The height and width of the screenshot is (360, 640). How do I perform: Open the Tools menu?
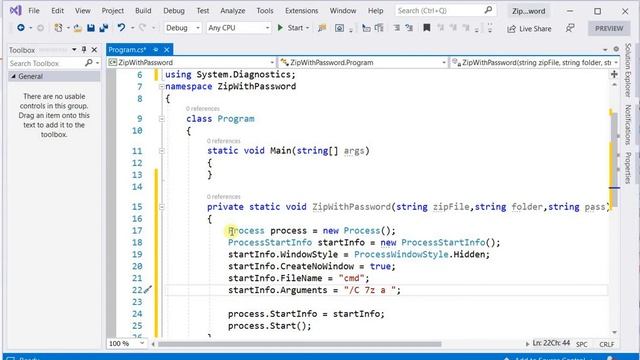coord(265,11)
